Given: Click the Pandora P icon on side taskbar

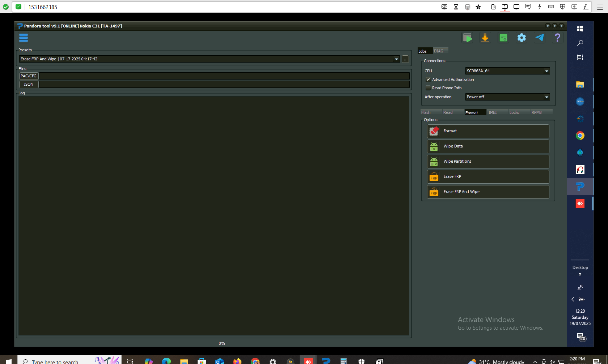Looking at the screenshot, I should pyautogui.click(x=580, y=187).
